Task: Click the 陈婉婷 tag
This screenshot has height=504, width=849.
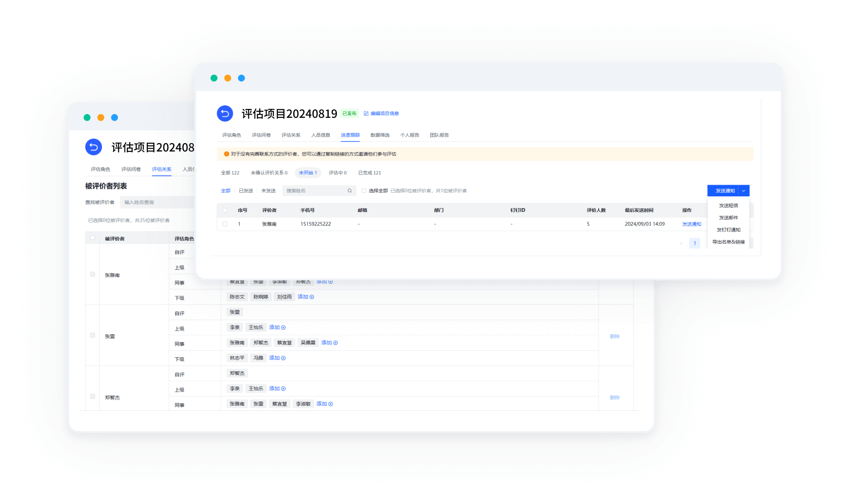Action: pos(261,297)
